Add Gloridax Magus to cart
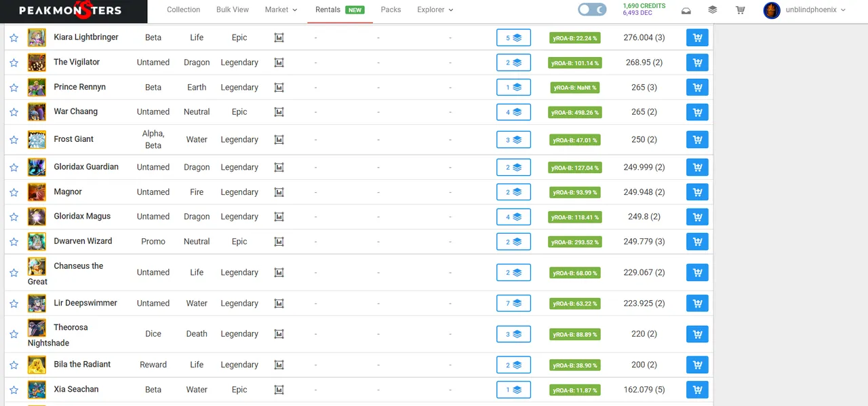Screen dimensions: 868x406 pos(697,217)
